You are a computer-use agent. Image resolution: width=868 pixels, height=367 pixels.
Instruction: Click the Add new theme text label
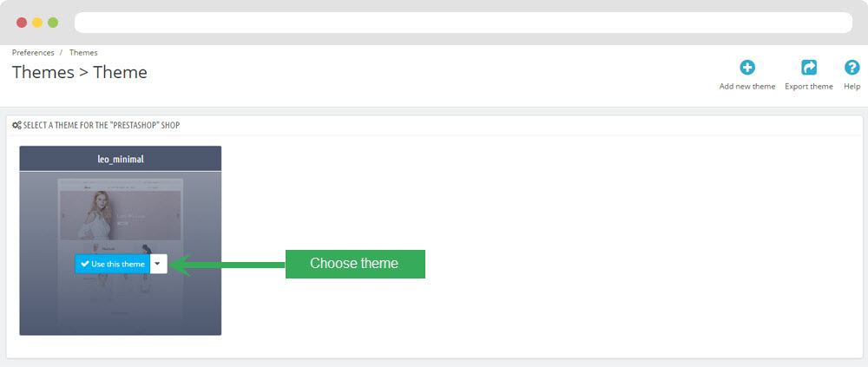coord(747,87)
